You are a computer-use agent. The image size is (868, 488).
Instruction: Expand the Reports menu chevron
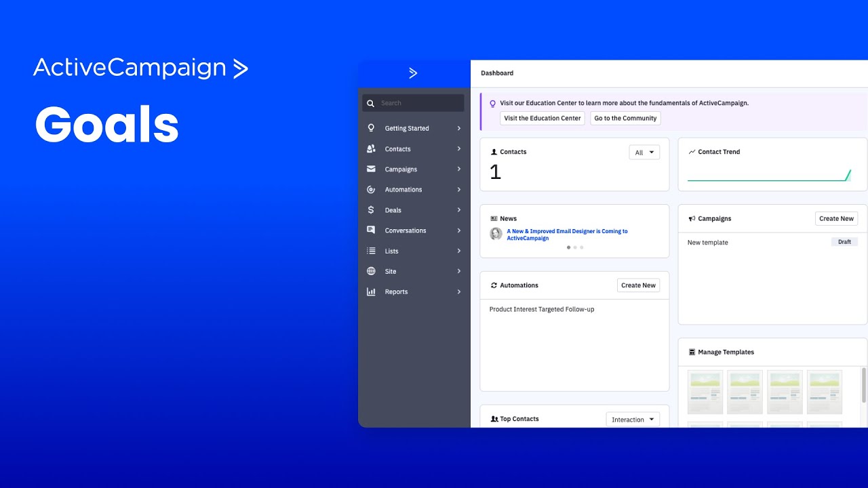[x=459, y=291]
